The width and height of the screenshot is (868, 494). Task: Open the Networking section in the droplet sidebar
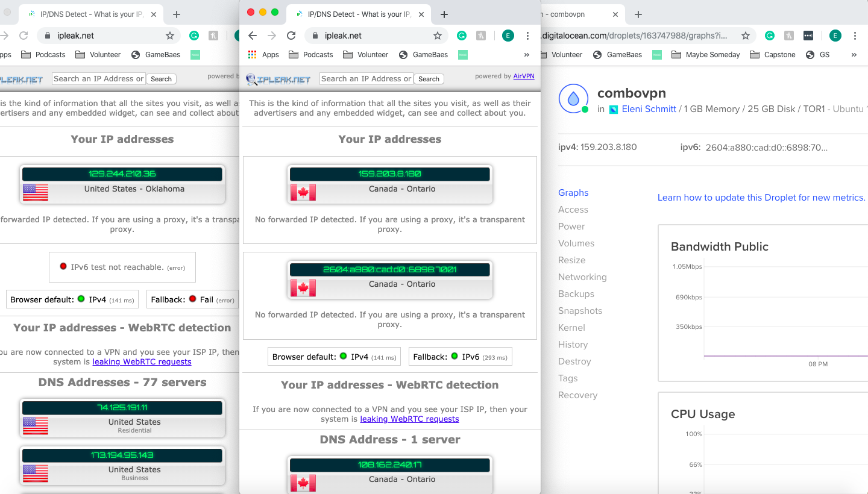click(x=582, y=277)
